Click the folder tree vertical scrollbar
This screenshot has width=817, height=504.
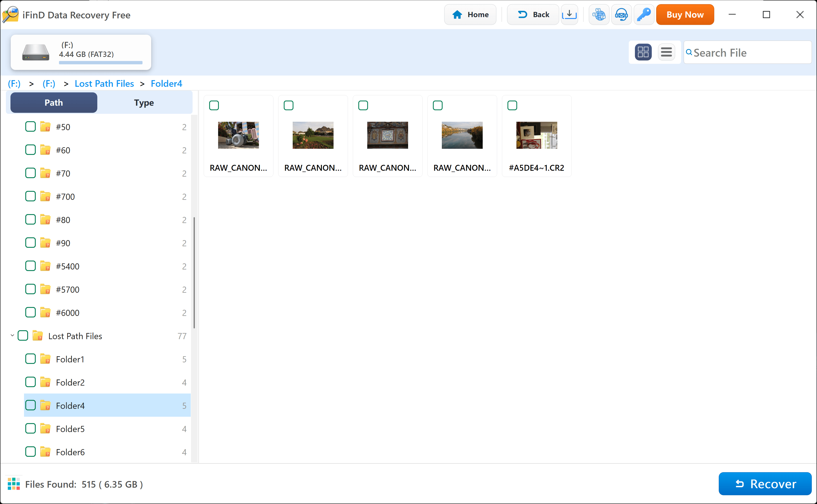194,273
